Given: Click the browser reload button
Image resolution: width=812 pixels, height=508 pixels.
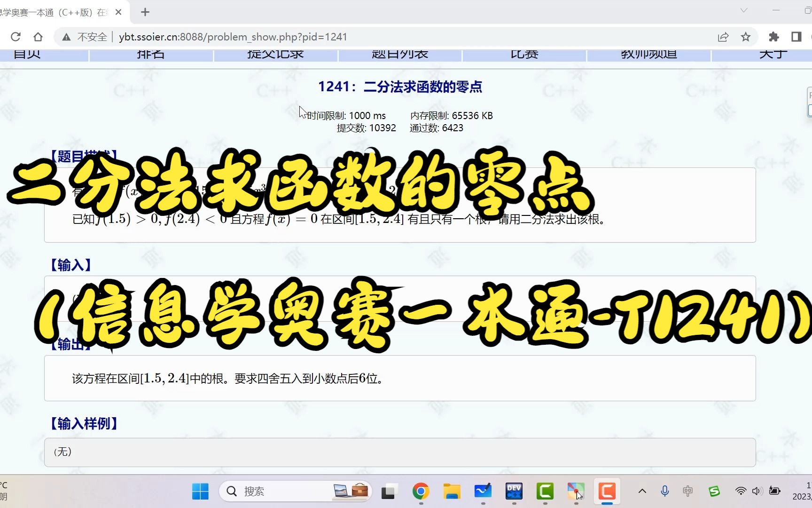Looking at the screenshot, I should (x=15, y=37).
